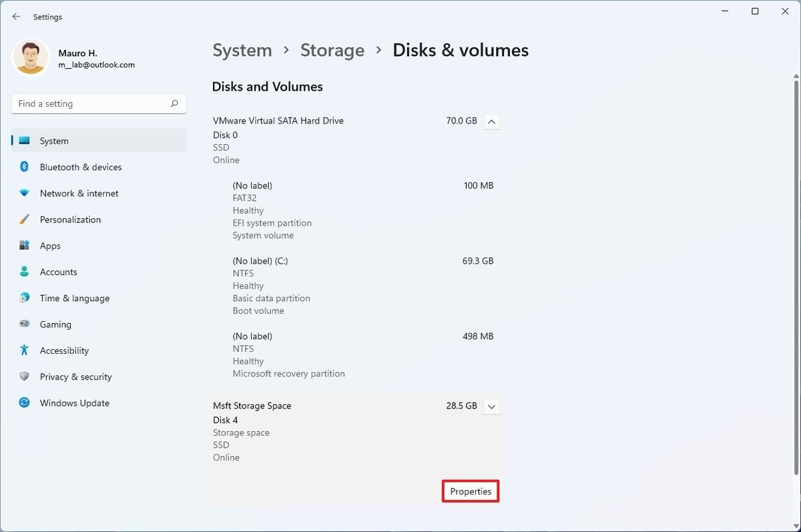The height and width of the screenshot is (532, 801).
Task: Click the Accessibility figure icon
Action: coord(25,350)
